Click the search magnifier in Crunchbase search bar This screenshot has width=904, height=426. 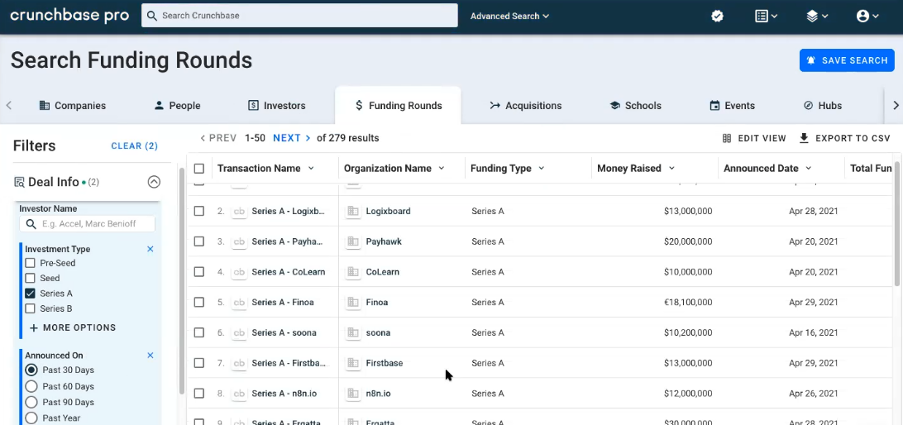pos(152,16)
